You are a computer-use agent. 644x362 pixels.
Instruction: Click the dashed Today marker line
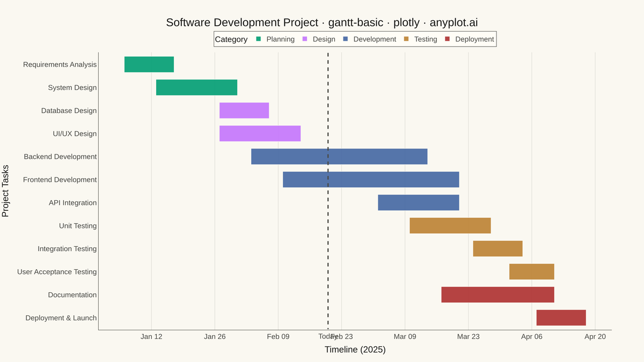[x=328, y=191]
